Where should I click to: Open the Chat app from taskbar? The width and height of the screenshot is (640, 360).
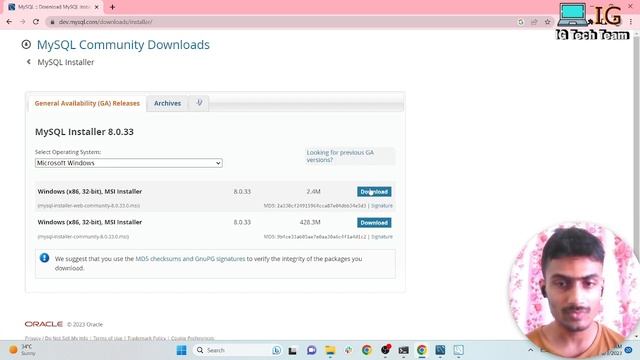(311, 350)
